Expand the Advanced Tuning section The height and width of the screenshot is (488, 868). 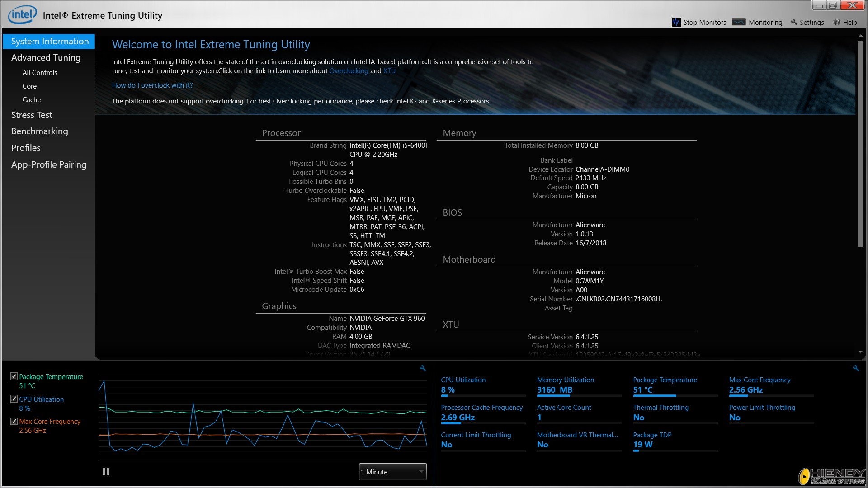tap(46, 57)
